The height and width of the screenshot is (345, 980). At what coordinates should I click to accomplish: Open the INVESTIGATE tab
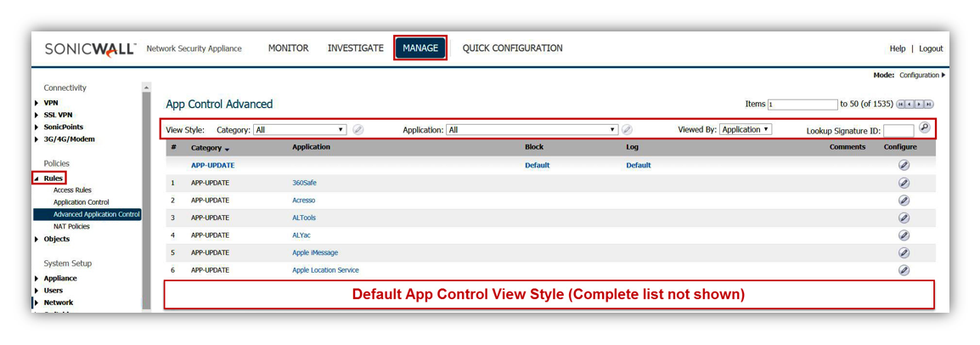point(355,48)
